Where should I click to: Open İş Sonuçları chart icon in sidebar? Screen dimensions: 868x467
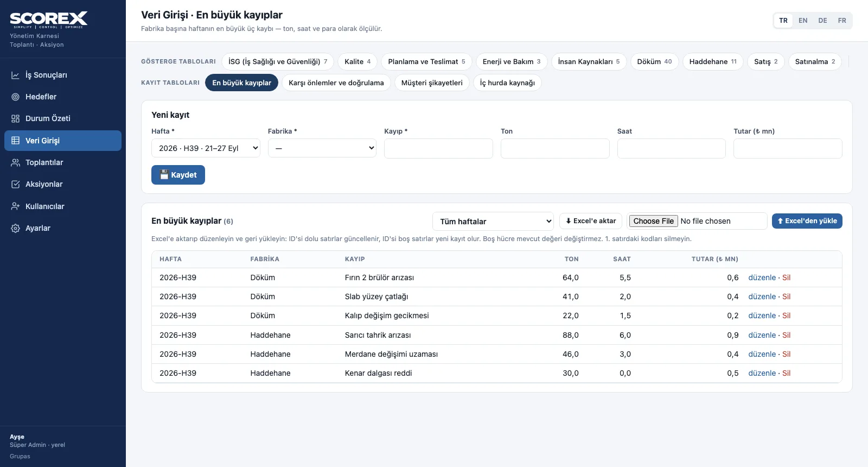click(x=16, y=75)
